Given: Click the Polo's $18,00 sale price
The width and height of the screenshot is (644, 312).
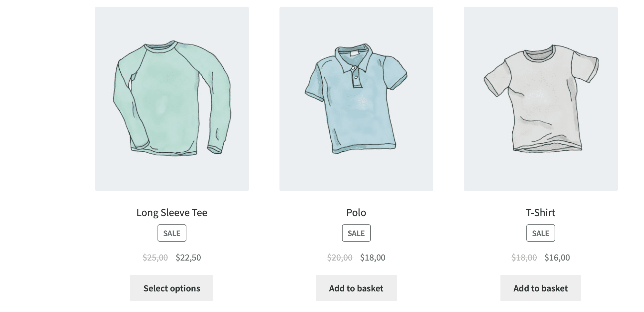Looking at the screenshot, I should [x=373, y=258].
